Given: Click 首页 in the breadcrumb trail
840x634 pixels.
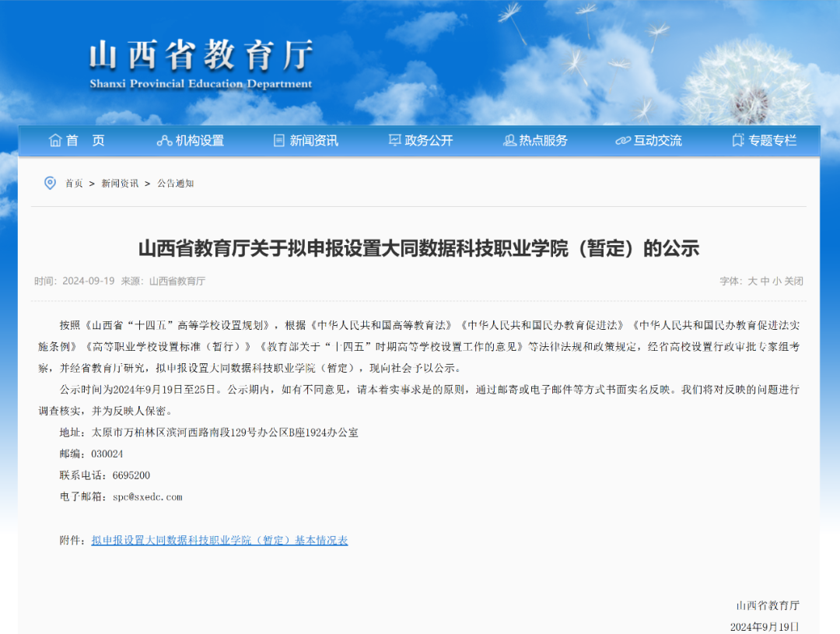Looking at the screenshot, I should coord(74,184).
